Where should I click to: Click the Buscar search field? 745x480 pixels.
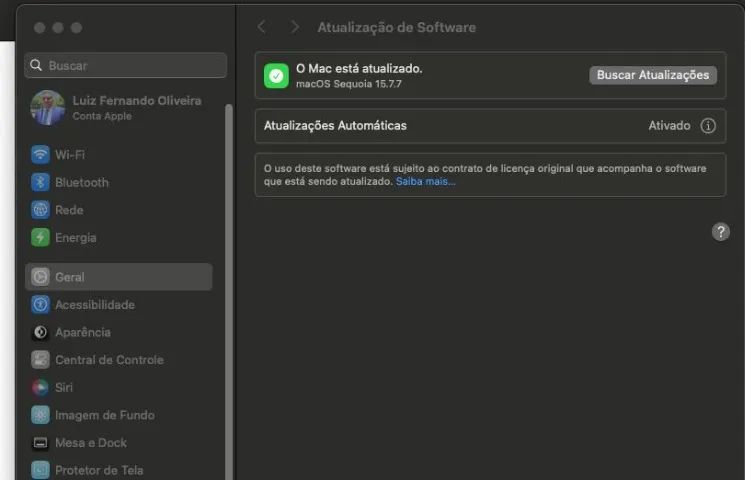coord(126,65)
